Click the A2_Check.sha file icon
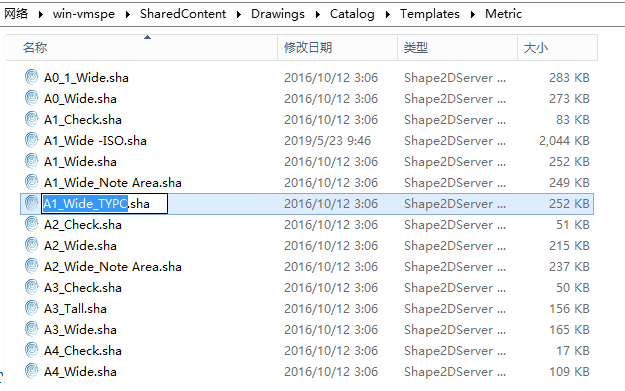The image size is (625, 391). 31,224
